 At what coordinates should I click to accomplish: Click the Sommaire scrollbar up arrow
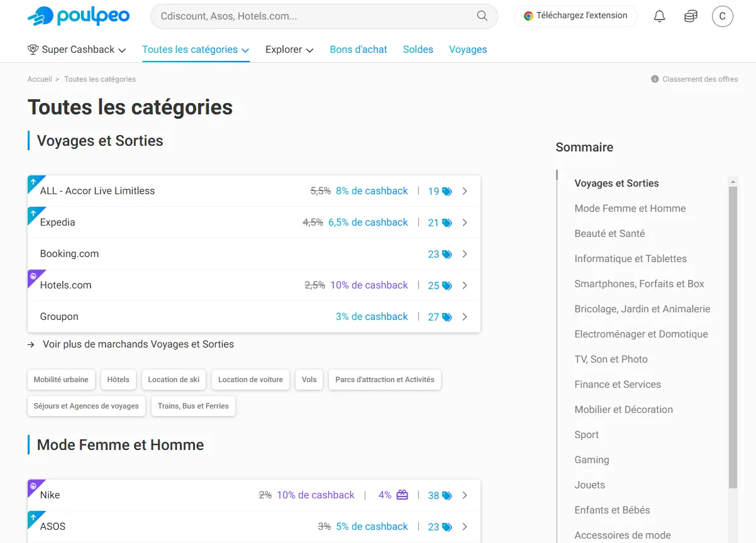[x=733, y=182]
